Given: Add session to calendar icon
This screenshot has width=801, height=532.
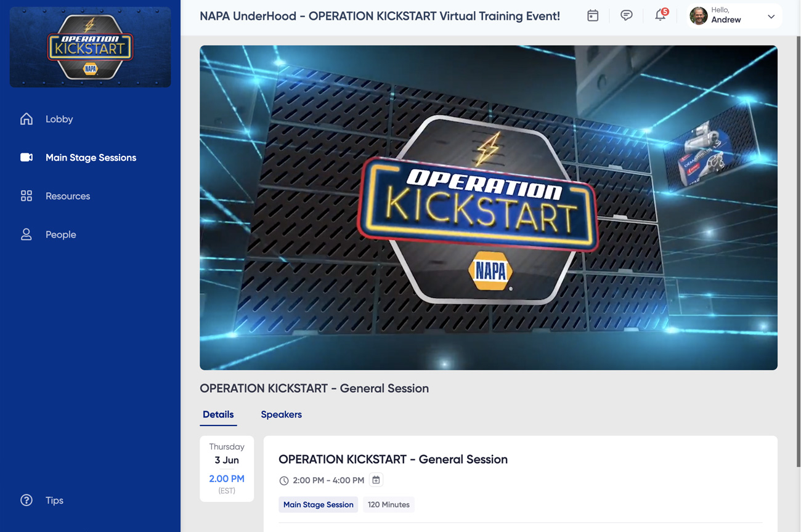Looking at the screenshot, I should pyautogui.click(x=376, y=480).
